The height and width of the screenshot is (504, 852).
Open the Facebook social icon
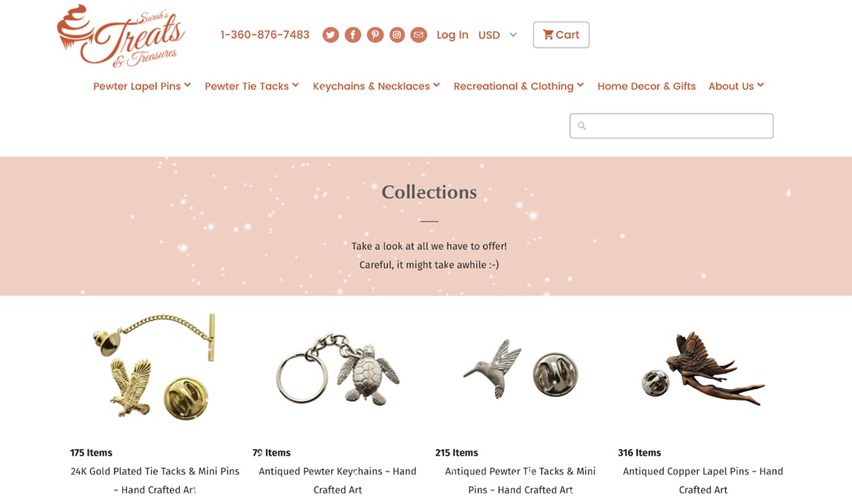[353, 35]
